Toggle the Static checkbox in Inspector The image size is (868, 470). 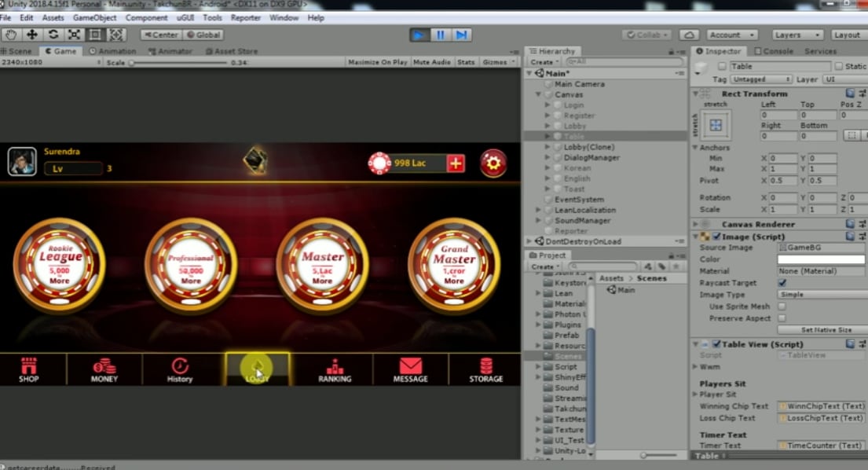click(839, 67)
